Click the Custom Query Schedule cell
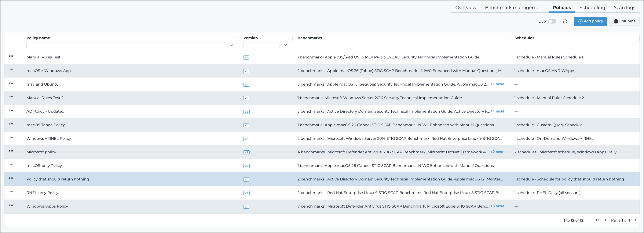Viewport: 644px width, 233px height. click(x=548, y=125)
